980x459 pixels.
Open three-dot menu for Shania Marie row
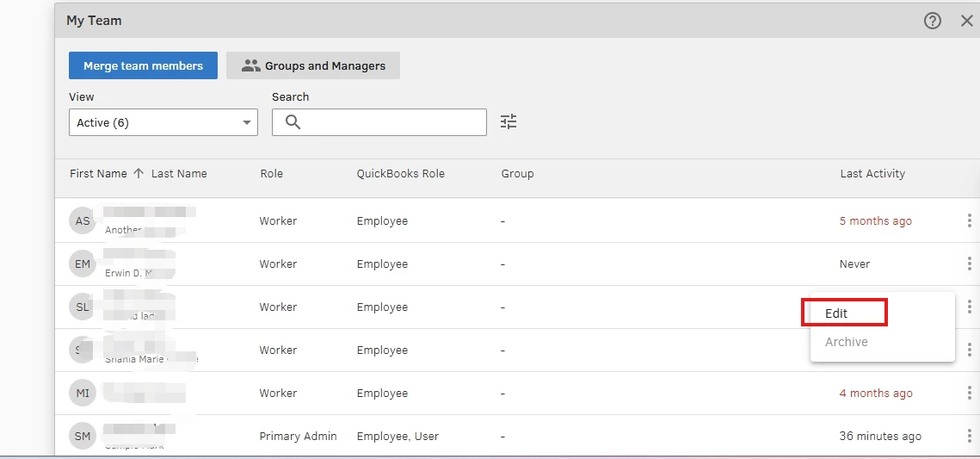[969, 350]
